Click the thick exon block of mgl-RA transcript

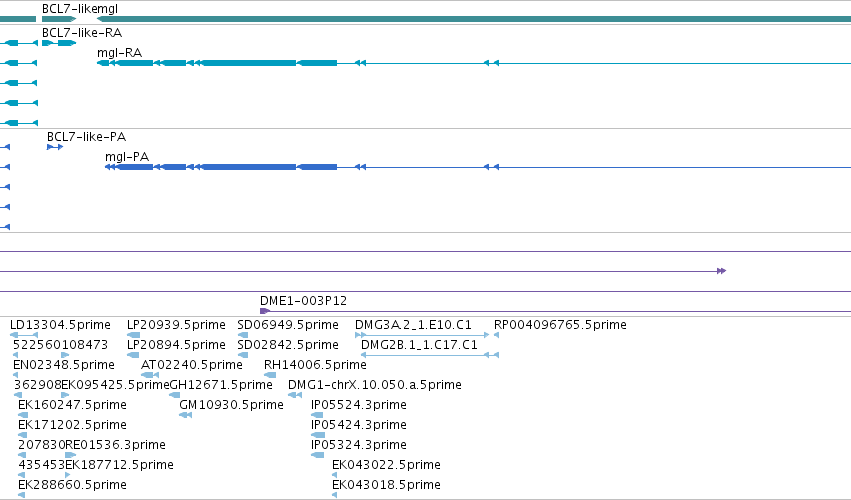pos(249,64)
